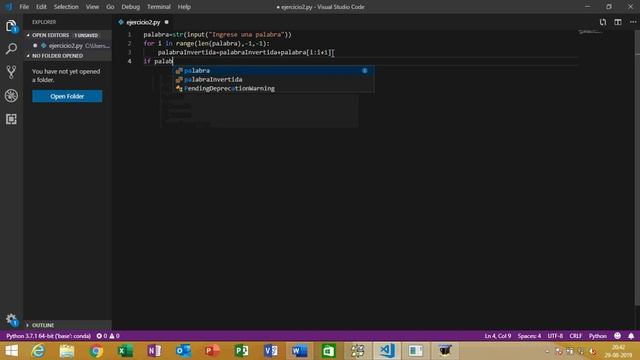Launch Internet Explorer from taskbar
Viewport: 640px width, 360px height.
[x=38, y=351]
